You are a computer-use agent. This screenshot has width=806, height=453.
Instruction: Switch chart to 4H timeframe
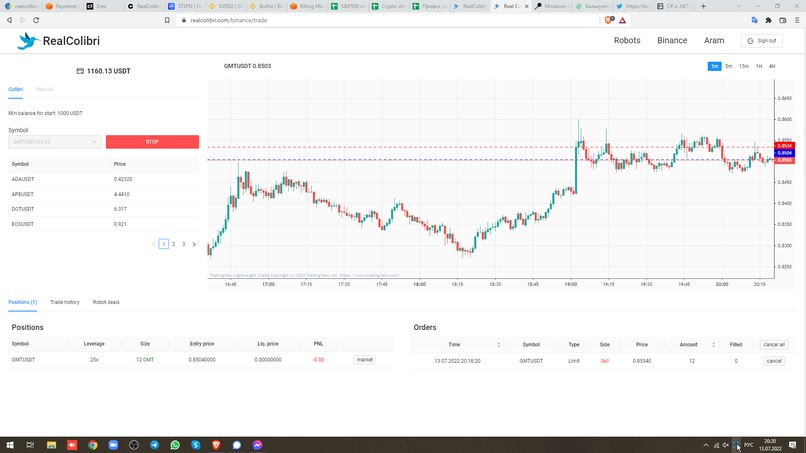pos(772,66)
